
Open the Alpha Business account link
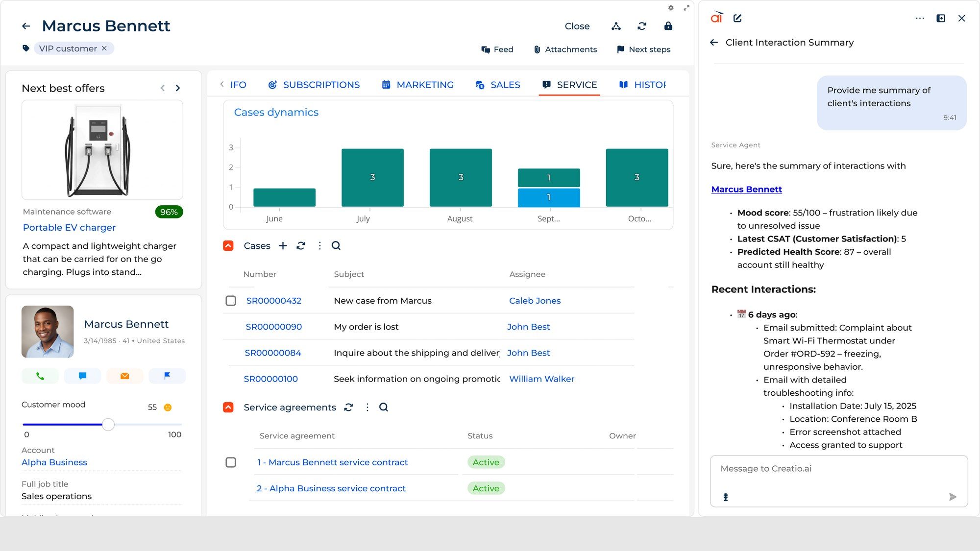click(x=54, y=462)
